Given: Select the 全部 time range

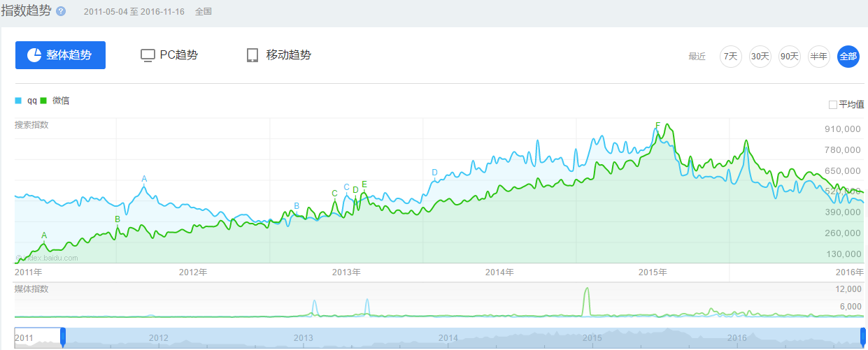Looking at the screenshot, I should click(848, 57).
